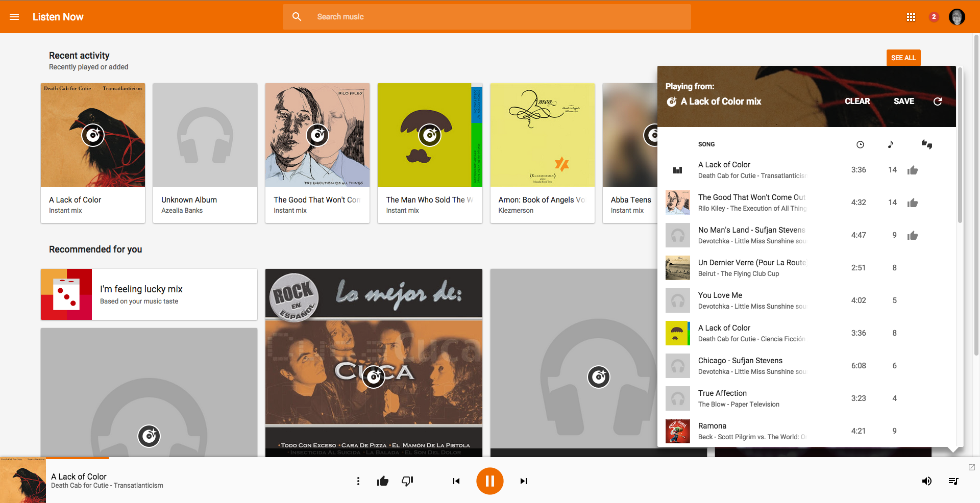The width and height of the screenshot is (980, 503).
Task: Refresh the A Lack of Color mix
Action: point(938,102)
